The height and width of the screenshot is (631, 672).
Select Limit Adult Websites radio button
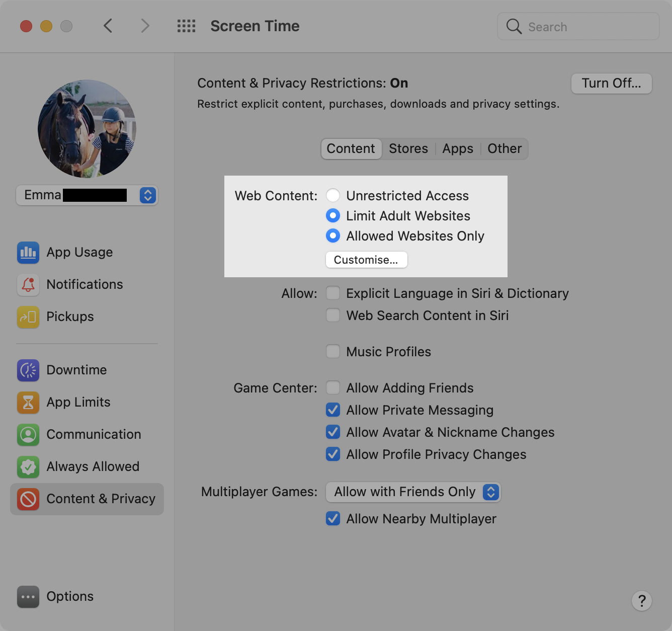(333, 215)
